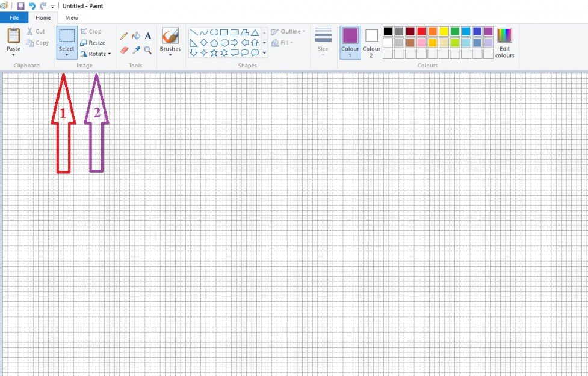
Task: Expand the Rotate dropdown
Action: point(96,54)
